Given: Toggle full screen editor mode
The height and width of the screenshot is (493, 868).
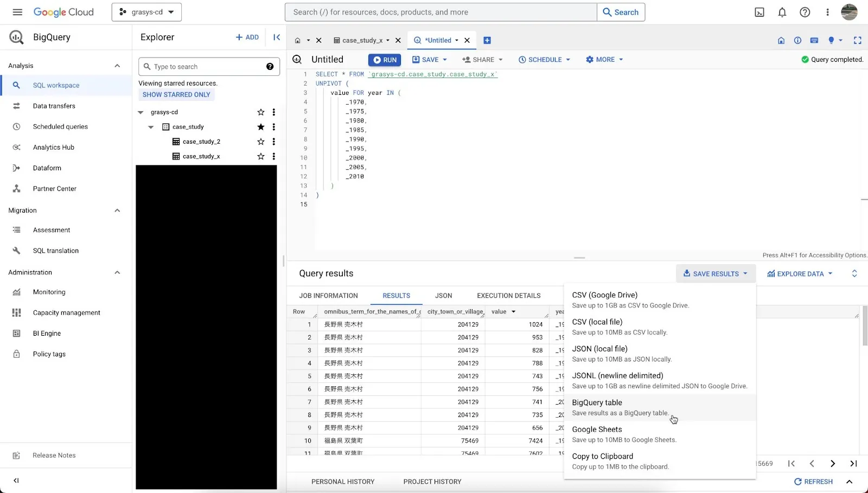Looking at the screenshot, I should [x=858, y=40].
